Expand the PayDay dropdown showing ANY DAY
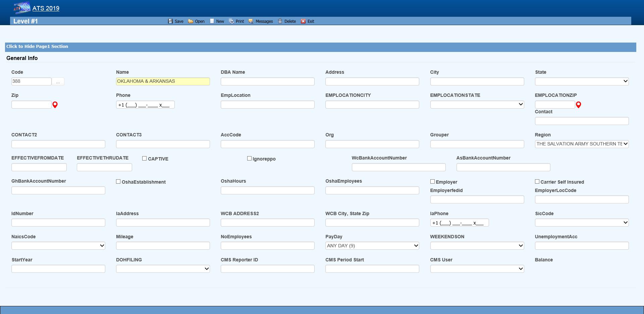 click(372, 246)
